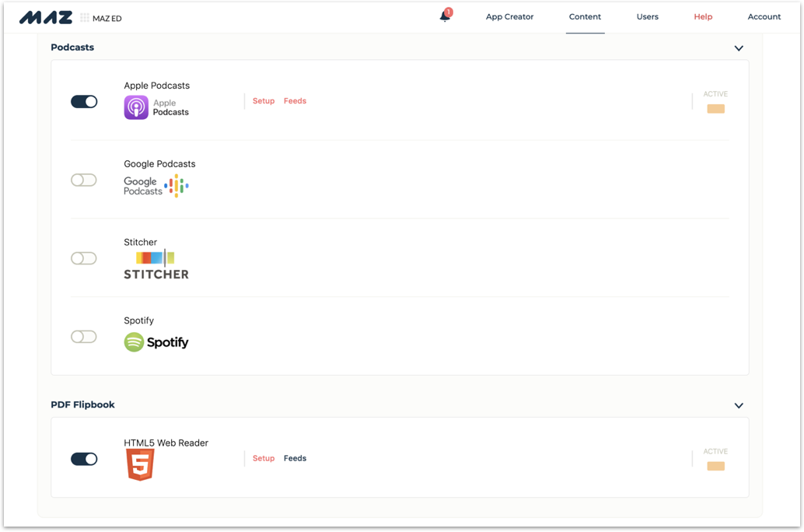Click the ACTIVE label for HTML5 Web Reader
The width and height of the screenshot is (804, 532).
point(715,451)
